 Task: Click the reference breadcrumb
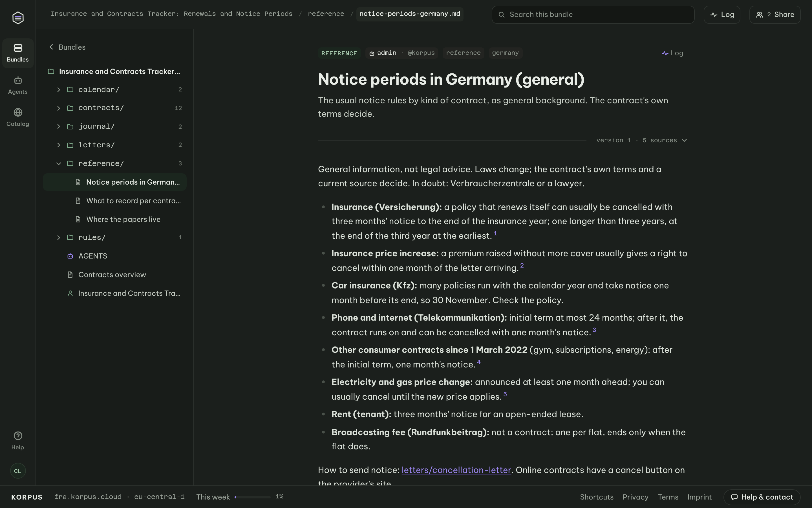tap(326, 14)
